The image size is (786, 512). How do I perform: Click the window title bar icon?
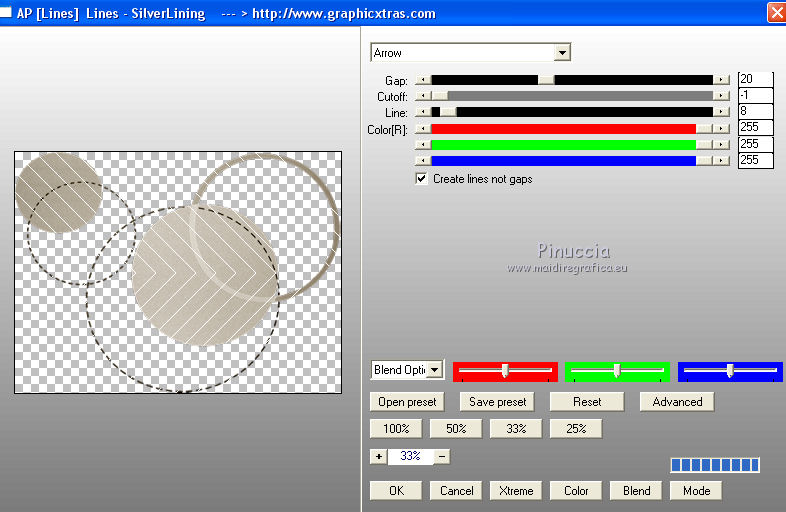point(6,13)
